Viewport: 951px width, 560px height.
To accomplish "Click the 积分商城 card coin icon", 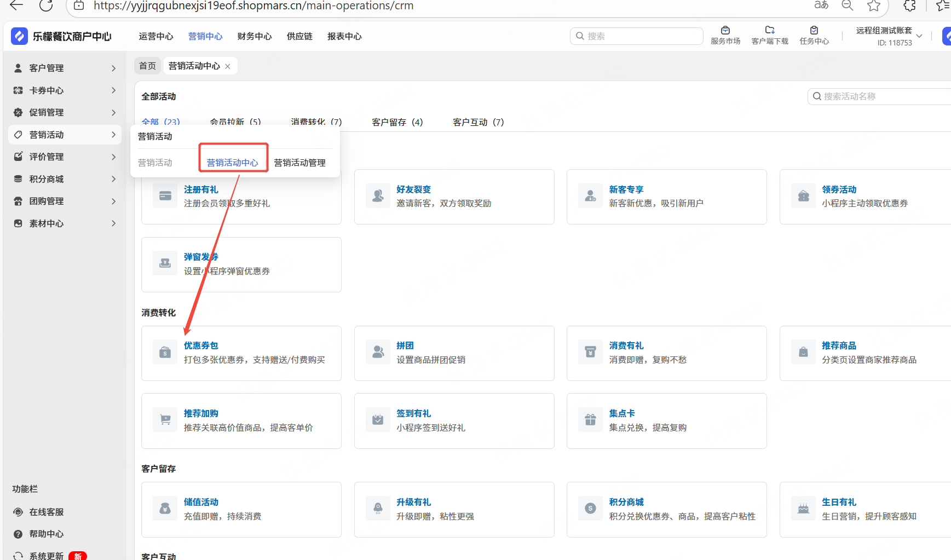I will [x=590, y=509].
